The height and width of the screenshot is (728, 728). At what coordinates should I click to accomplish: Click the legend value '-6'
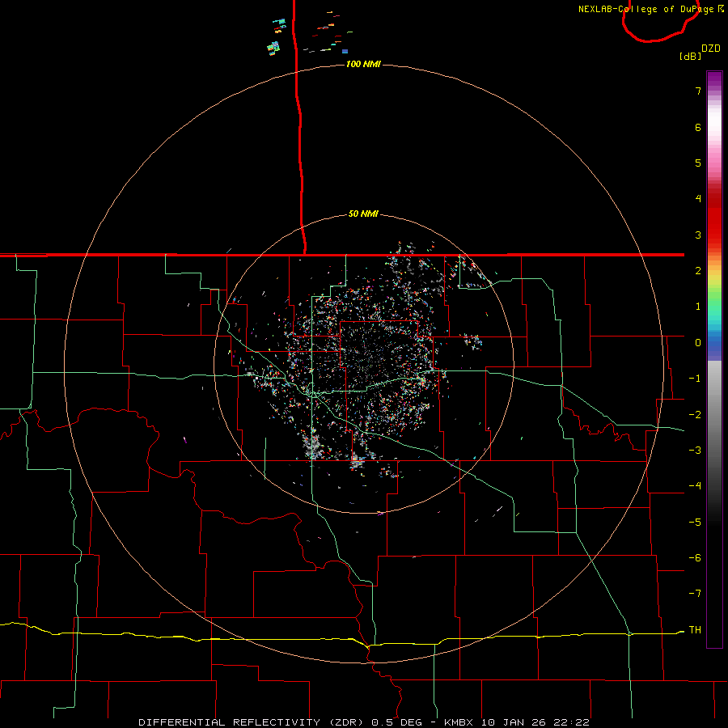pos(695,558)
